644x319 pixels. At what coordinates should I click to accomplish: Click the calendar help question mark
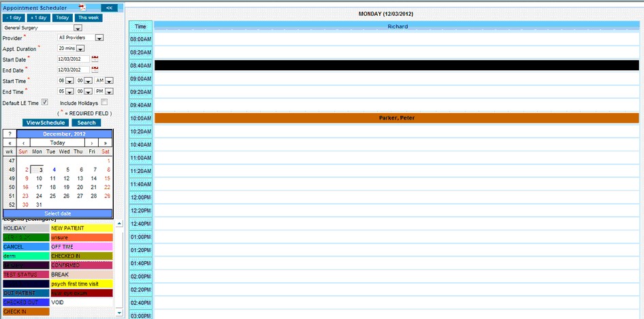[x=10, y=134]
